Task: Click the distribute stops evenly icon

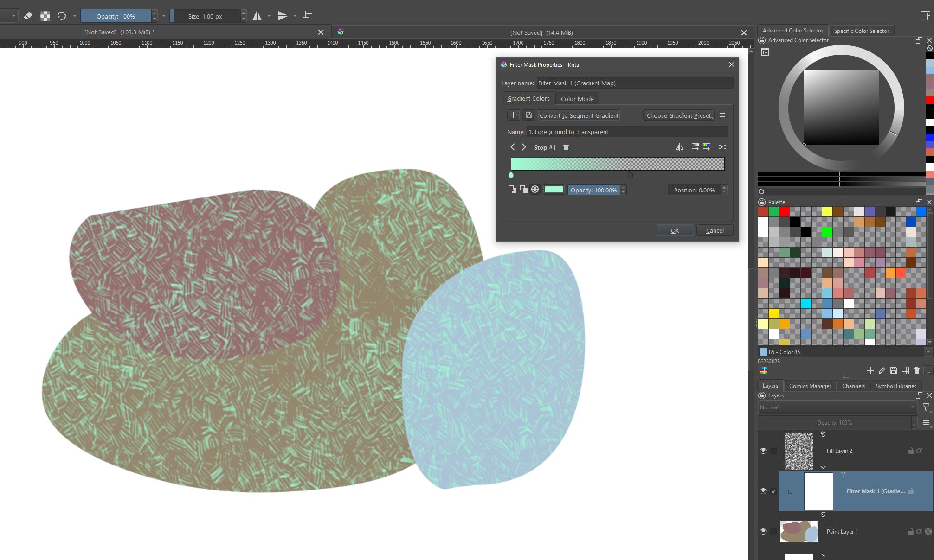Action: [722, 147]
